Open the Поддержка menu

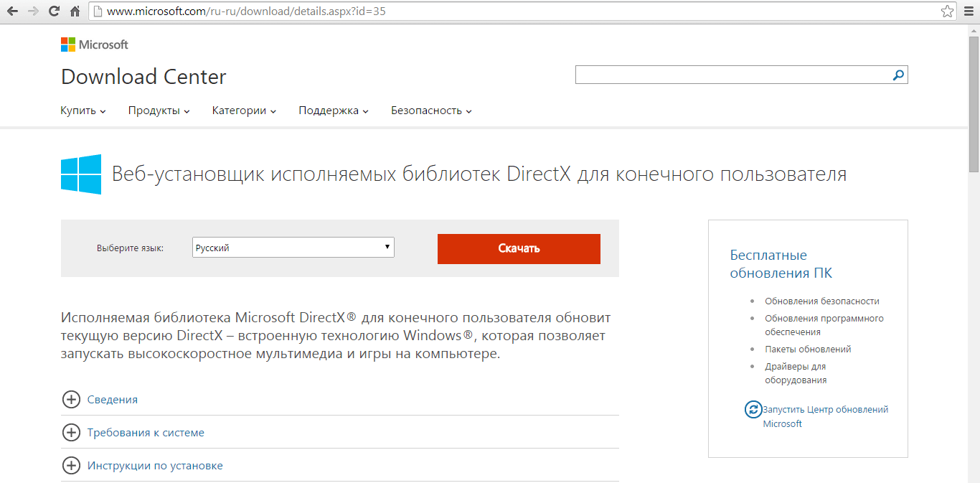coord(334,111)
